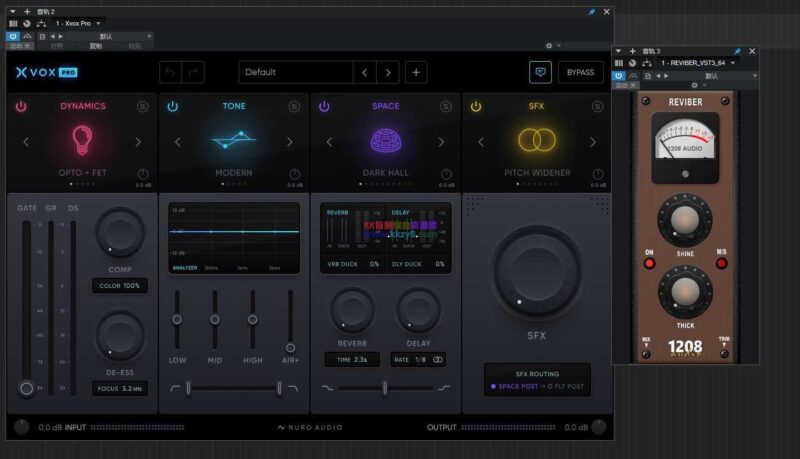The image size is (800, 459).
Task: Click the yellow PITCH WIDENER rings icon
Action: point(537,140)
